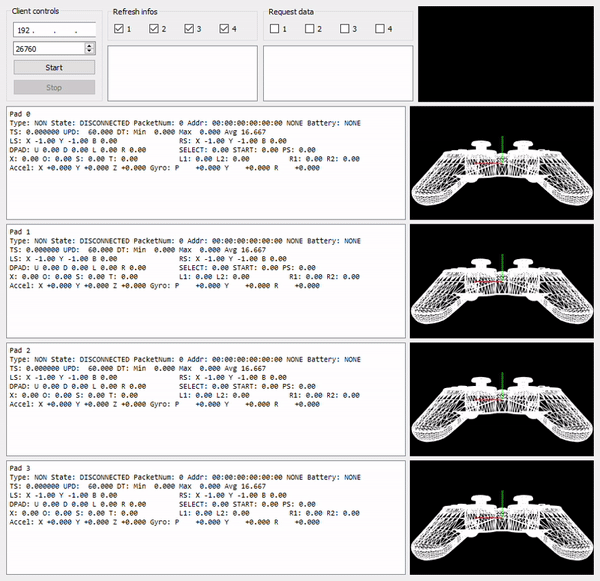Uncheck Refresh infos checkbox 4

point(224,28)
